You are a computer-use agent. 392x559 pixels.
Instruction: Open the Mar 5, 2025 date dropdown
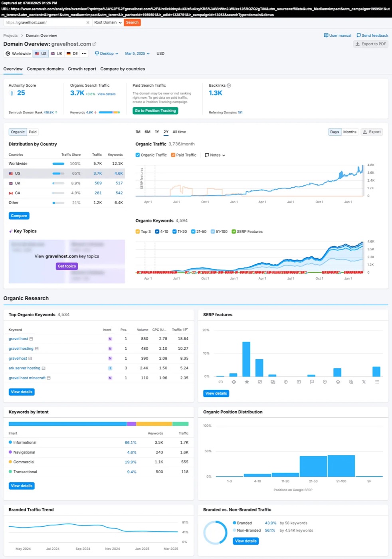coord(137,54)
